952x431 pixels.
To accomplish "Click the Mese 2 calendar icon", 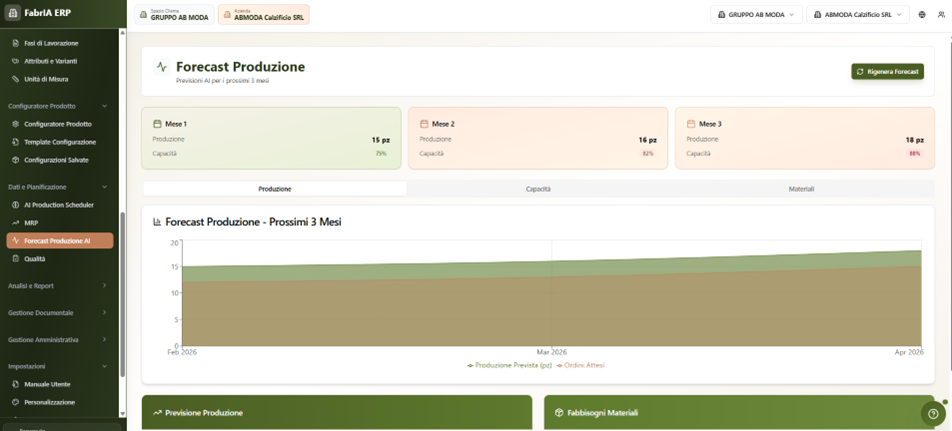I will (424, 124).
